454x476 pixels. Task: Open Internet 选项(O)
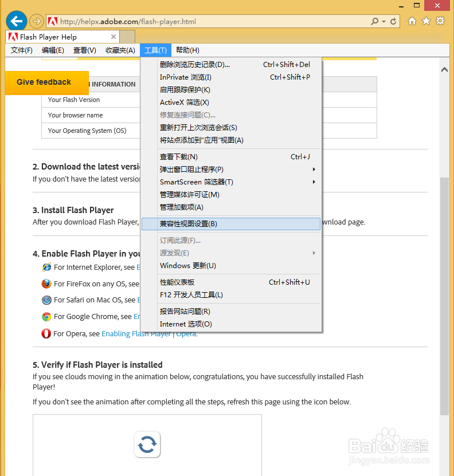tap(232, 324)
